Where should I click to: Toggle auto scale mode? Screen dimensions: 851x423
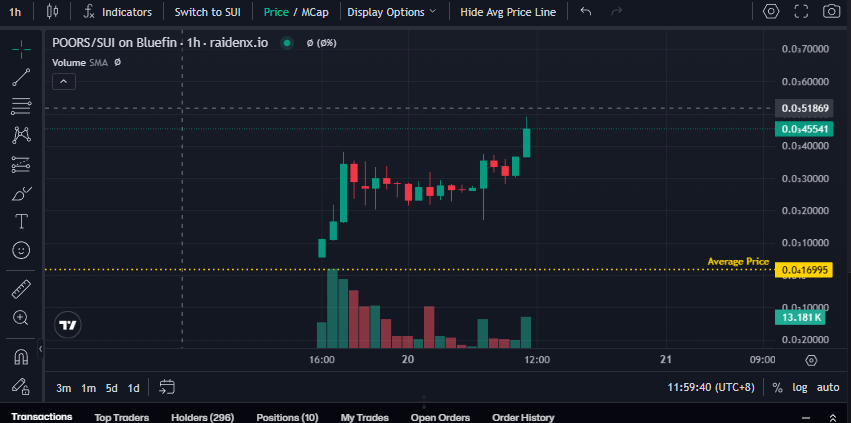828,388
